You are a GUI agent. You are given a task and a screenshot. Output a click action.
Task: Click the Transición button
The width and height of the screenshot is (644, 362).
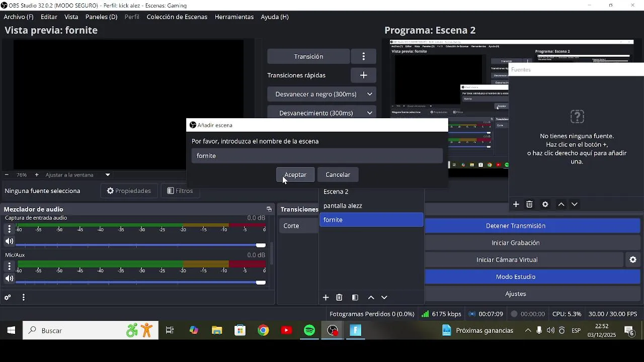308,56
